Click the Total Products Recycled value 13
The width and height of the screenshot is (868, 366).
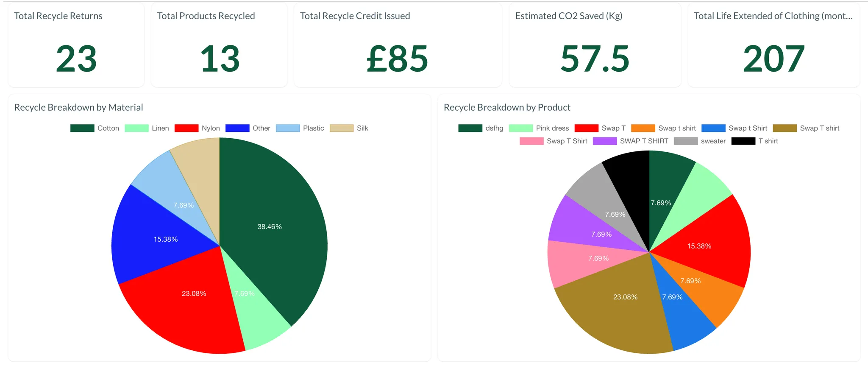point(220,59)
